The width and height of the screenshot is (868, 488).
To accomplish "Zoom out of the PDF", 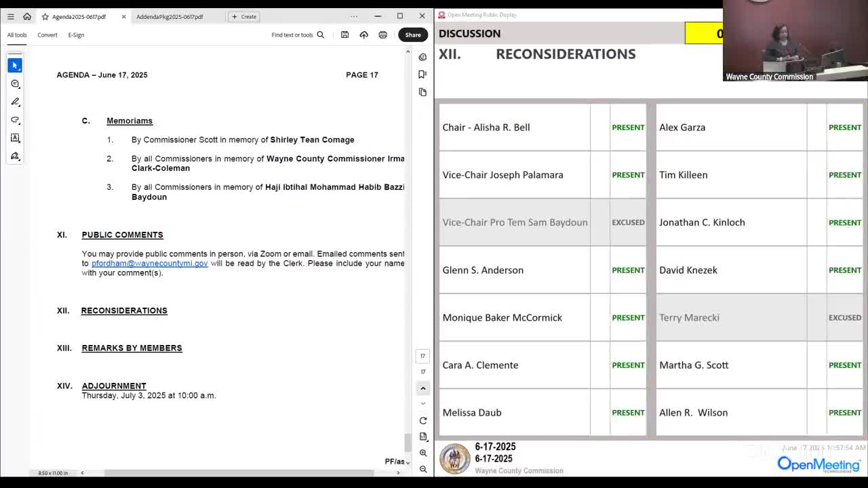I will coord(423,469).
